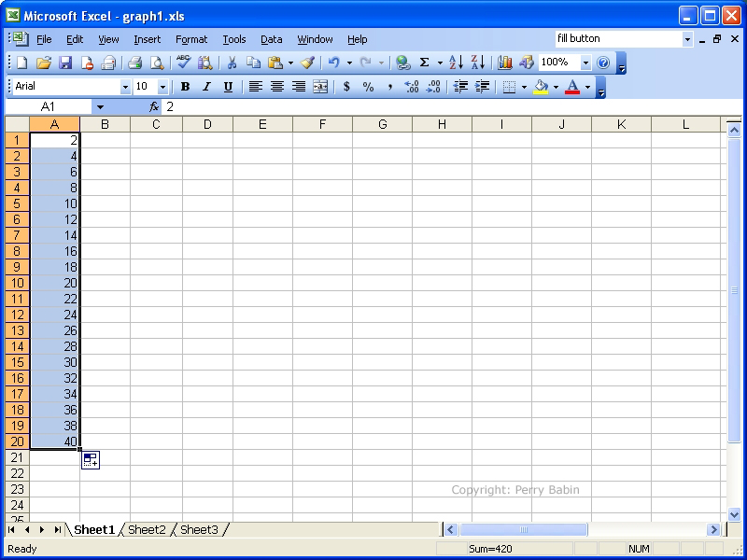Open the File menu
The width and height of the screenshot is (747, 560).
[44, 39]
